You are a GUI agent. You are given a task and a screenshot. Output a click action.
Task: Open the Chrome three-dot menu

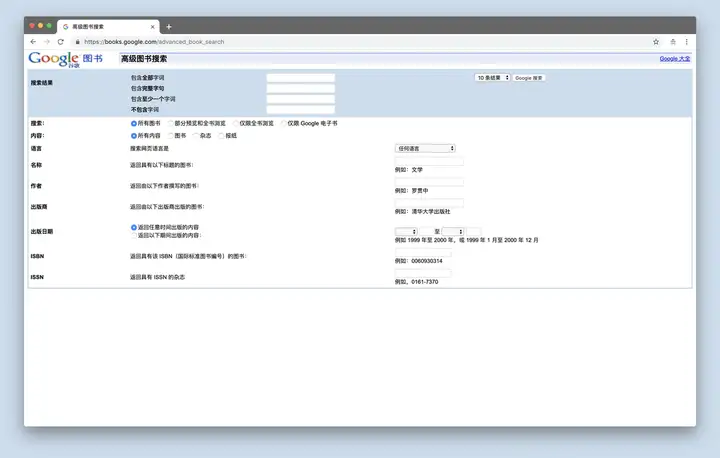(x=686, y=42)
